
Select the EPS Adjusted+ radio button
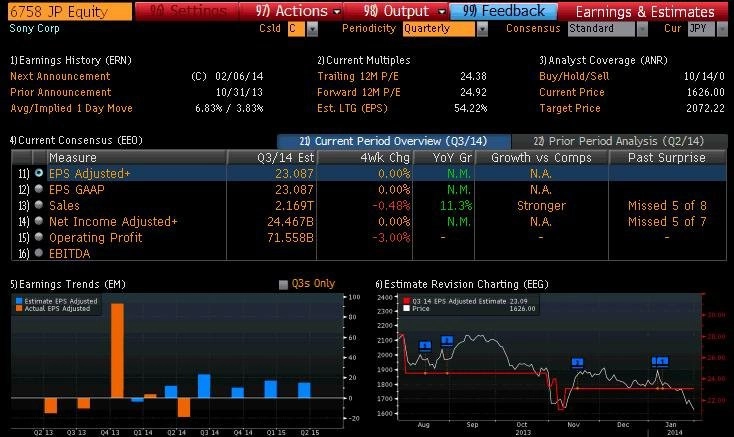pyautogui.click(x=39, y=173)
